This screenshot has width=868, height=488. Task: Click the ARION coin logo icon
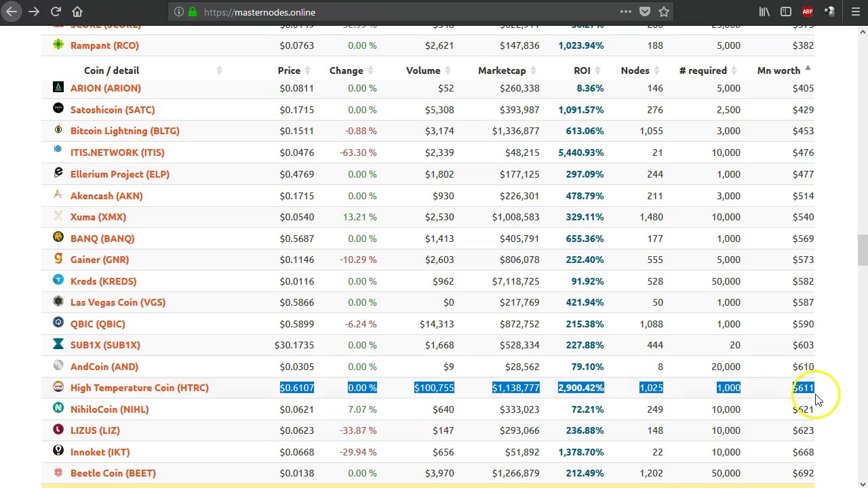pos(58,87)
